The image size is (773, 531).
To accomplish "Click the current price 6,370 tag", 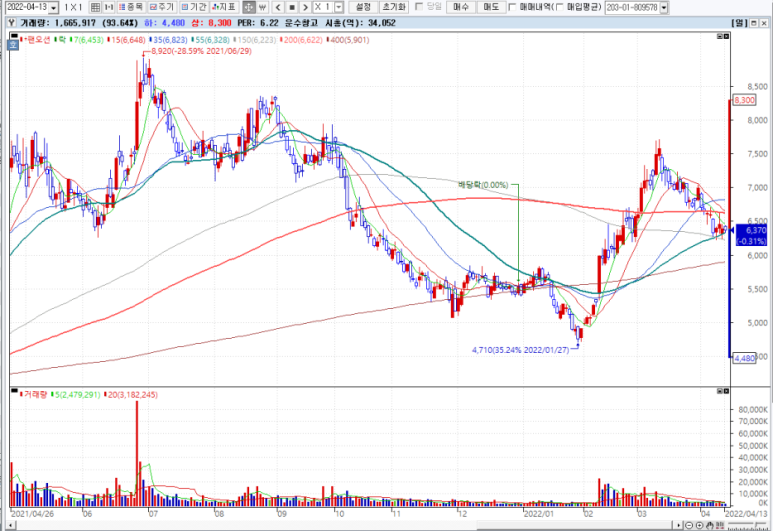I will click(x=751, y=235).
